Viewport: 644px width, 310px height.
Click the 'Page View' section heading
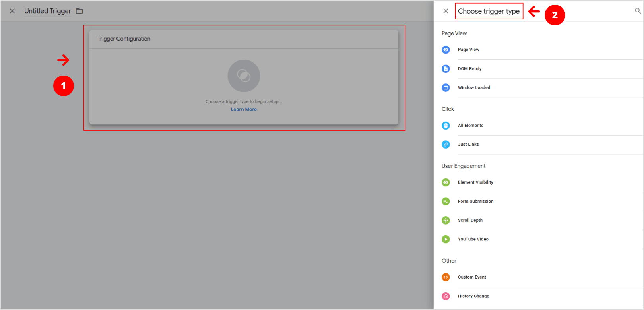click(454, 33)
